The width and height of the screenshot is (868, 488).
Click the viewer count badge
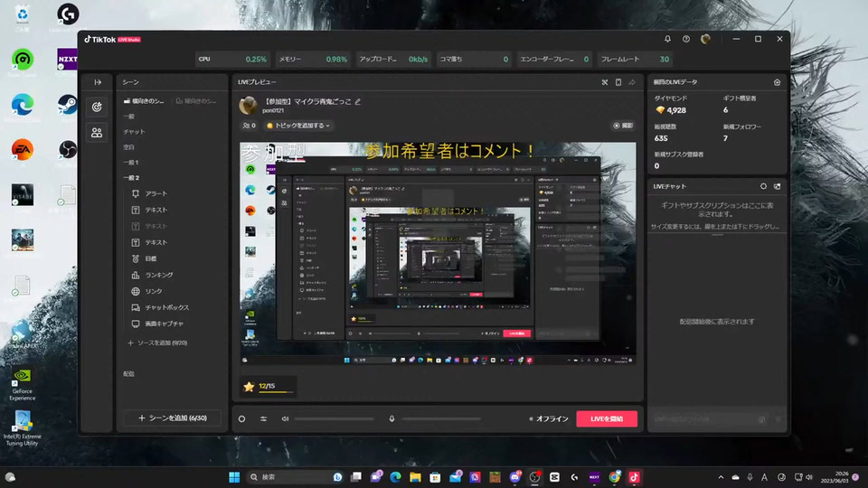pos(250,126)
